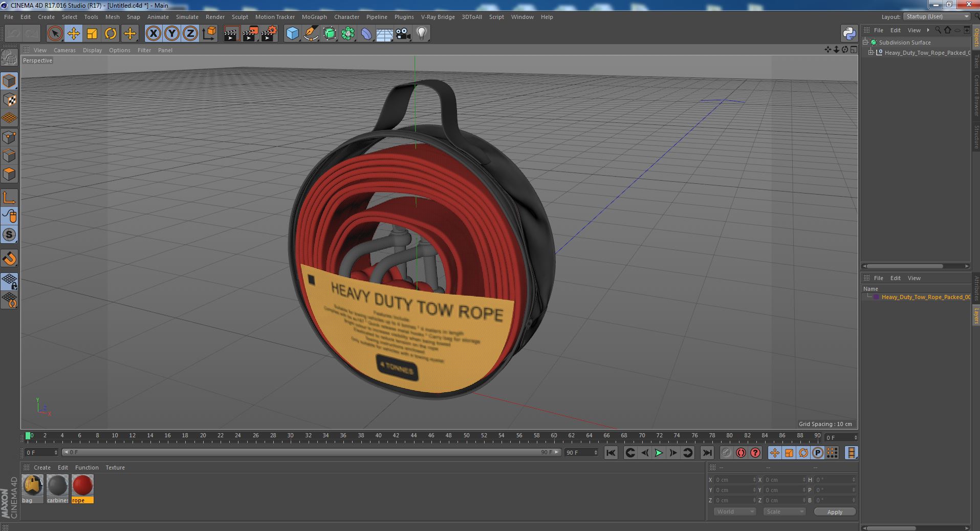
Task: Select the carbines material swatch
Action: pyautogui.click(x=57, y=485)
